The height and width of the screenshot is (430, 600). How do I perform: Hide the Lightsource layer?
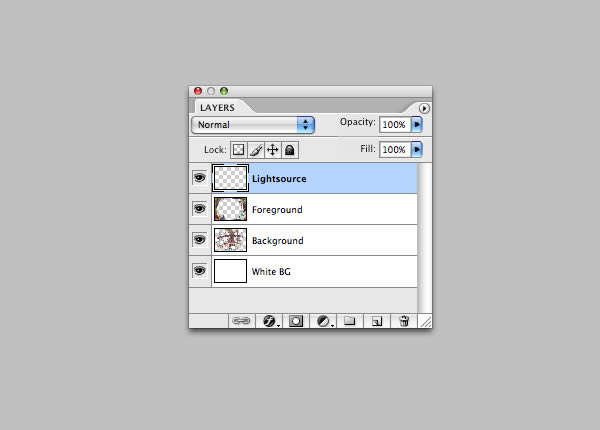[x=199, y=178]
